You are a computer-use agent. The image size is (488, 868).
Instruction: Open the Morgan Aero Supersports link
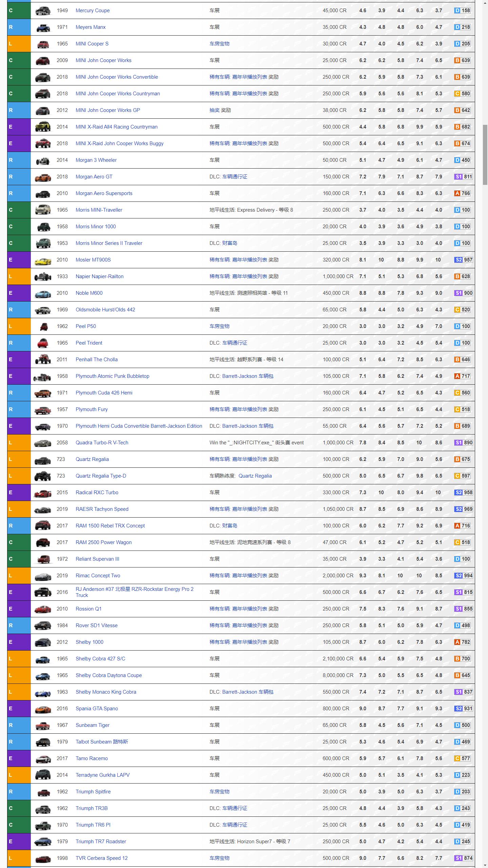[104, 193]
